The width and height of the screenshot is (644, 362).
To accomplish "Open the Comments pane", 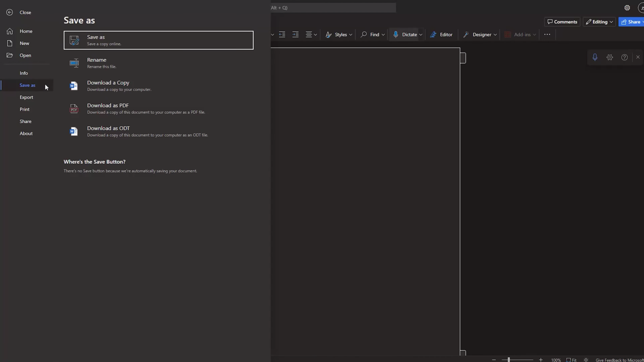I will (562, 22).
